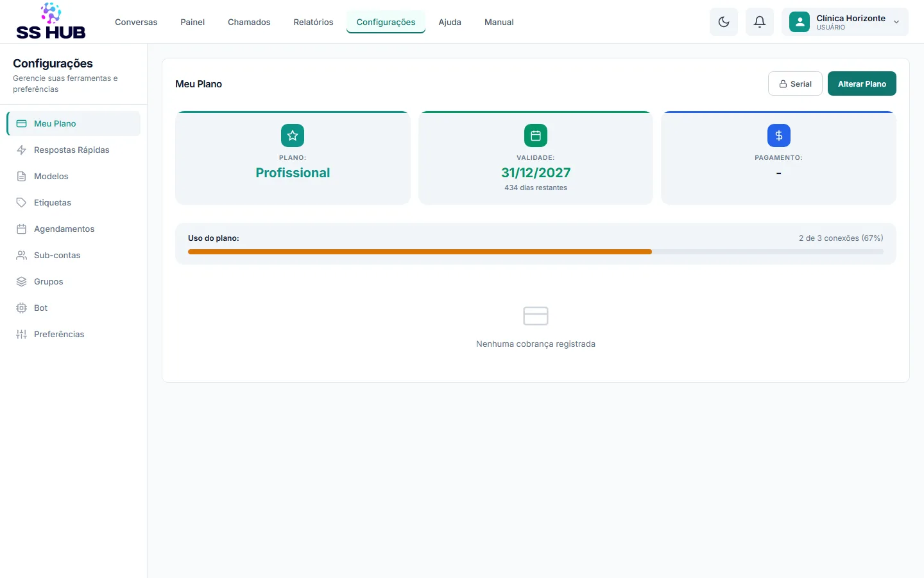
Task: Click the Serial button
Action: [x=795, y=83]
